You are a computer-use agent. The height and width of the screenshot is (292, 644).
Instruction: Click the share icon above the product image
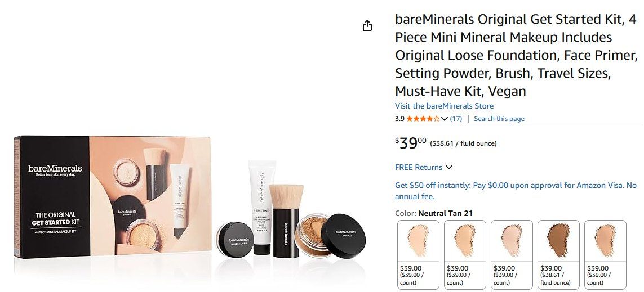(367, 26)
